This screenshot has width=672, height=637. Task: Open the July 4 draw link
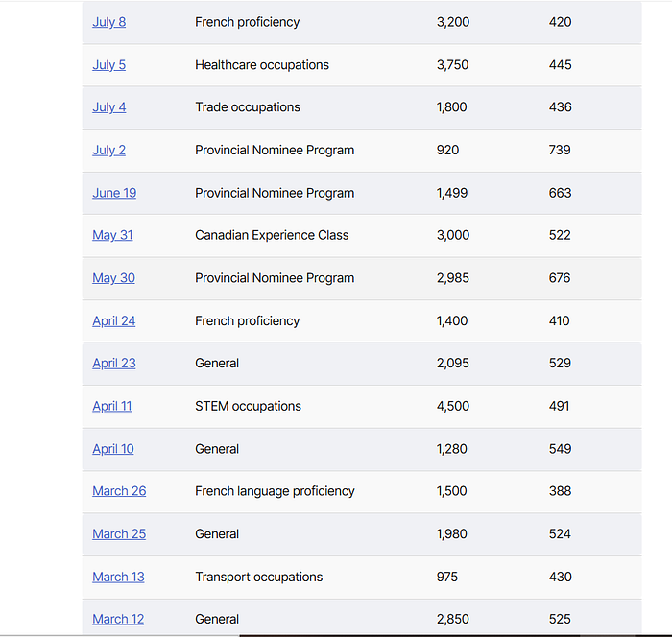pos(108,107)
